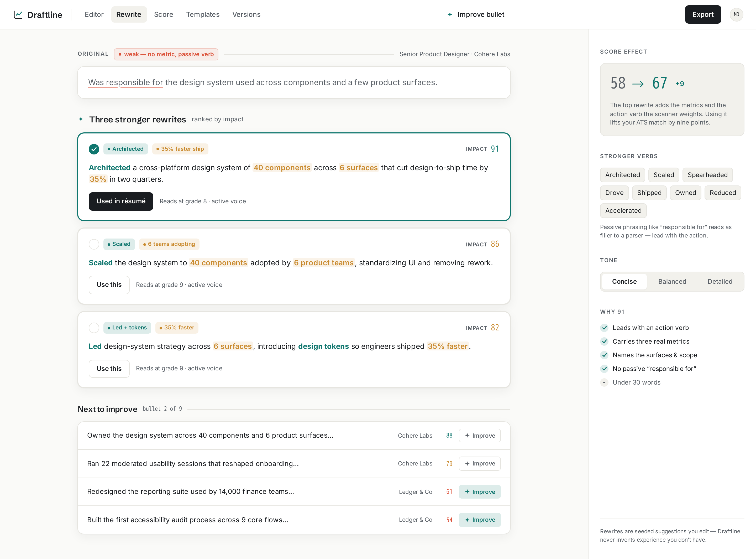Click the Led + tokens tag
Viewport: 756px width, 559px height.
pyautogui.click(x=127, y=328)
